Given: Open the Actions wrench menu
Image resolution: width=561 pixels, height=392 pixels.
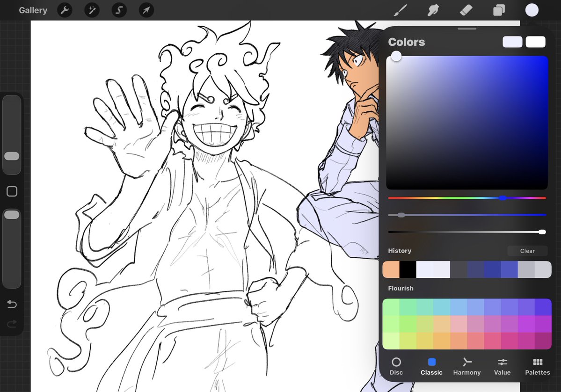Looking at the screenshot, I should pos(65,10).
